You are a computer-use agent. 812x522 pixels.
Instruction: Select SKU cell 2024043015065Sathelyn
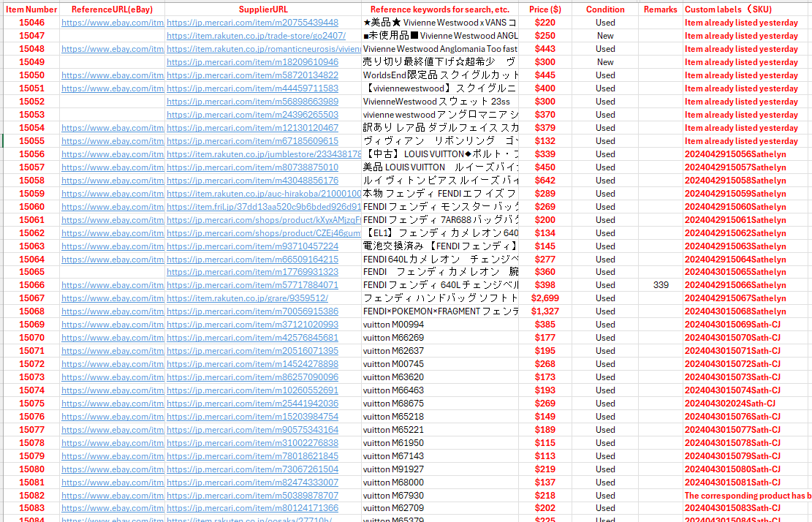747,272
